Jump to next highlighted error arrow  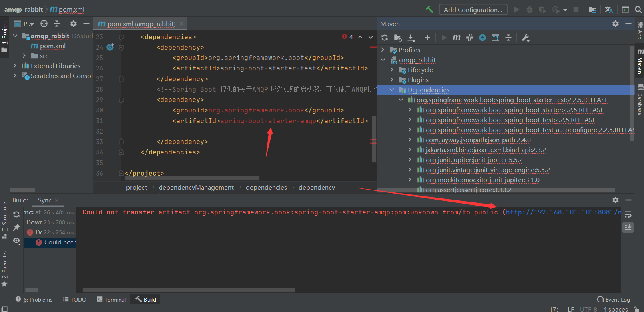pyautogui.click(x=370, y=37)
